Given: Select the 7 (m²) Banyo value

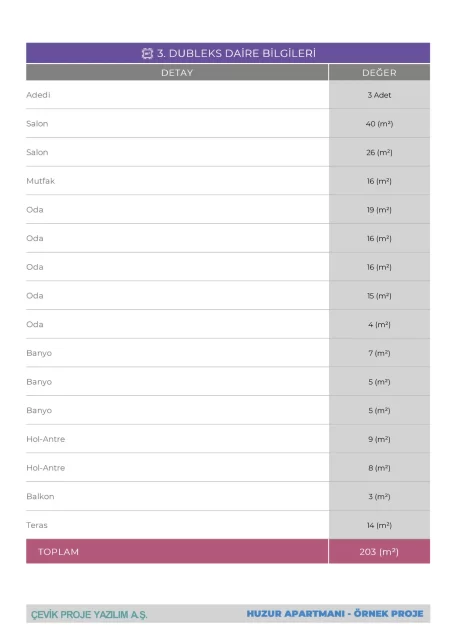Looking at the screenshot, I should pyautogui.click(x=379, y=353).
